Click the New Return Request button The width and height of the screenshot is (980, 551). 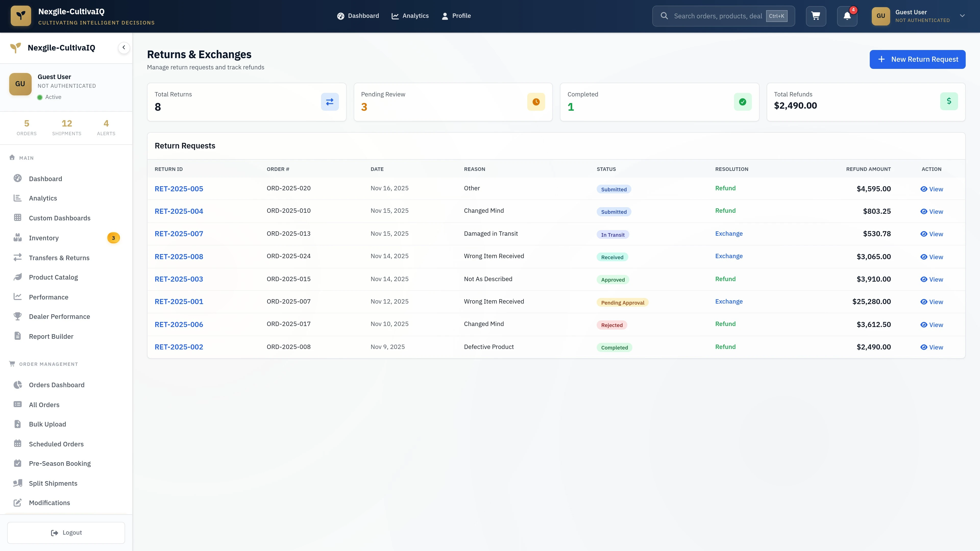(918, 59)
